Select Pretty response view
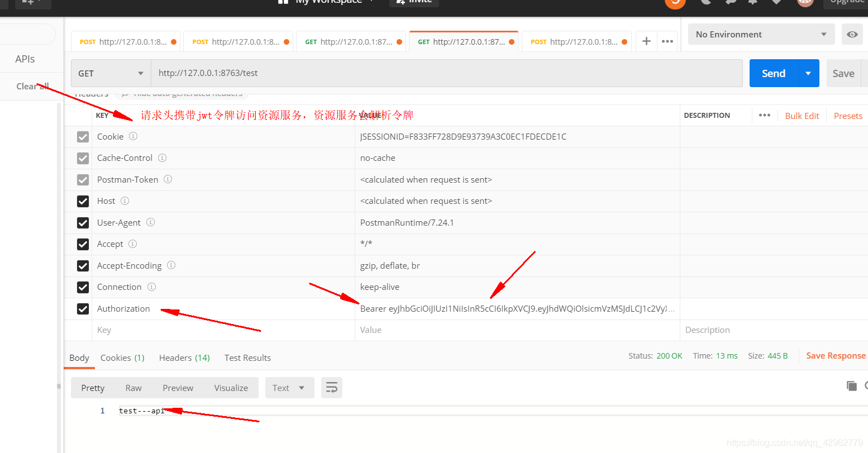868x453 pixels. (93, 388)
